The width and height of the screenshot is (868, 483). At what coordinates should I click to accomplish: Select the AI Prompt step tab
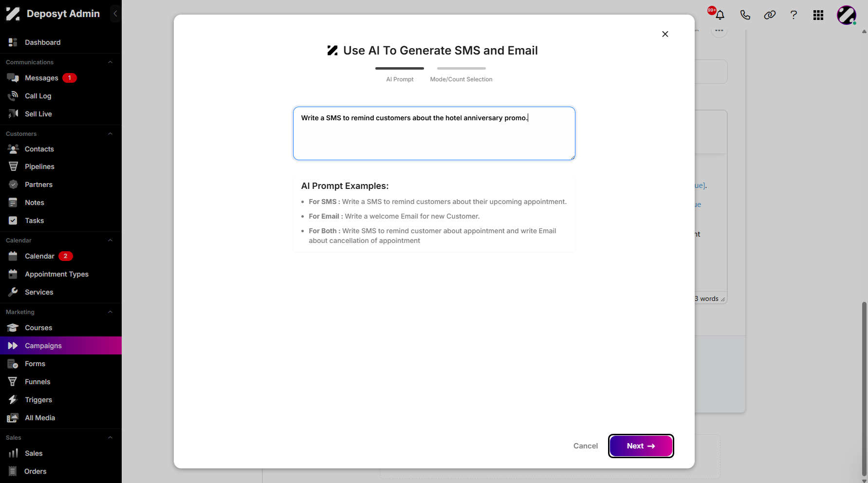400,74
